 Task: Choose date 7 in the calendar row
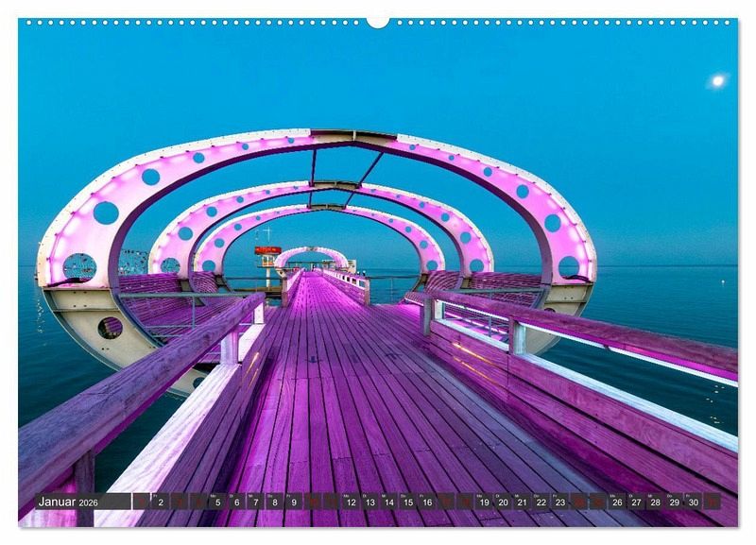click(x=255, y=502)
